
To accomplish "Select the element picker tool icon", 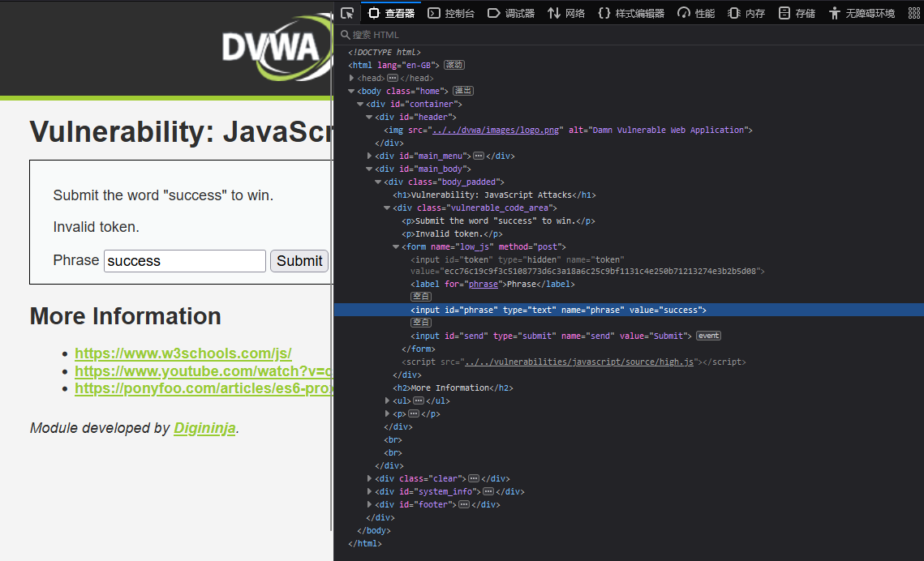I will pyautogui.click(x=346, y=13).
